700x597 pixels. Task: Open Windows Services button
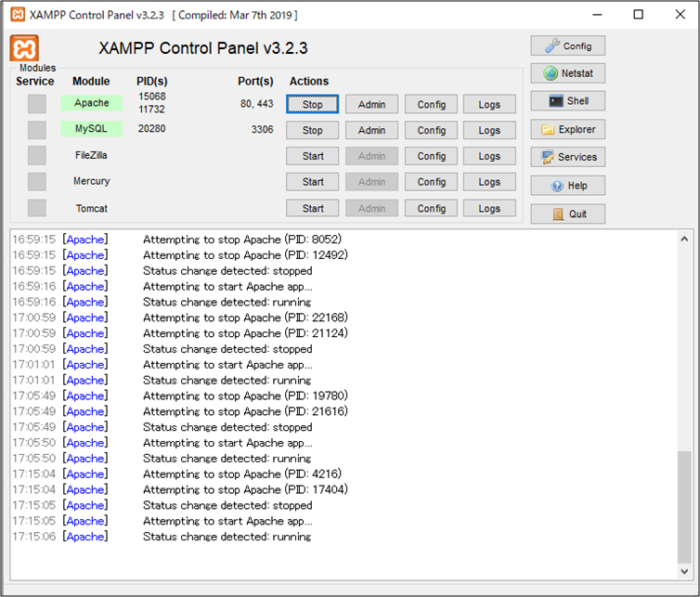568,157
